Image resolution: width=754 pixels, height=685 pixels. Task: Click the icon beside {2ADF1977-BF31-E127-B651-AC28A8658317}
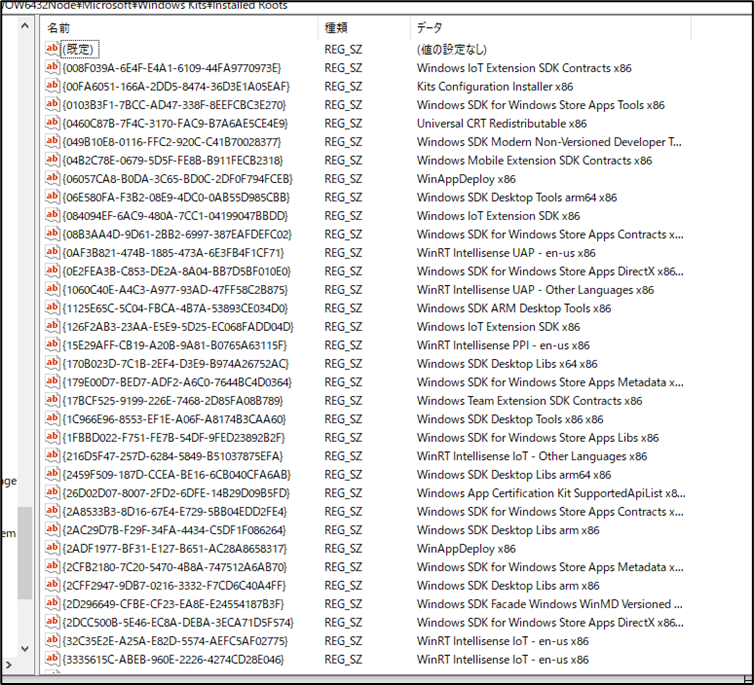pos(52,548)
